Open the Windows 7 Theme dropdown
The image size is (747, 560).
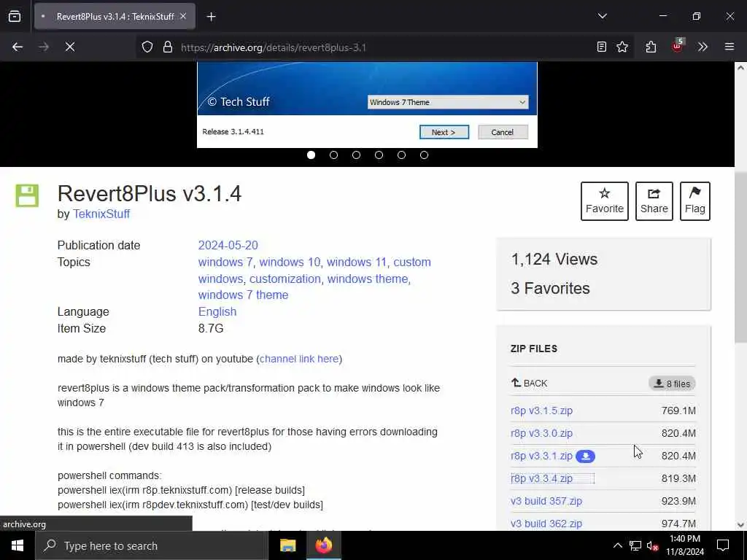(x=448, y=102)
